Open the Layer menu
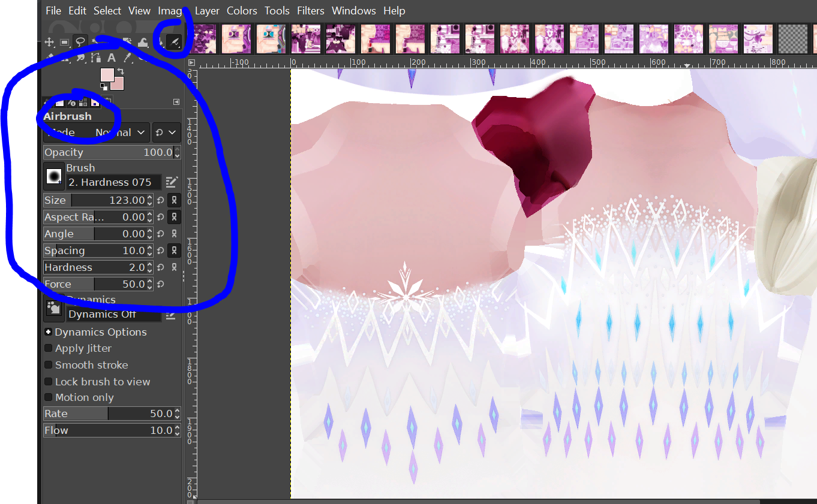The image size is (817, 504). (x=207, y=11)
